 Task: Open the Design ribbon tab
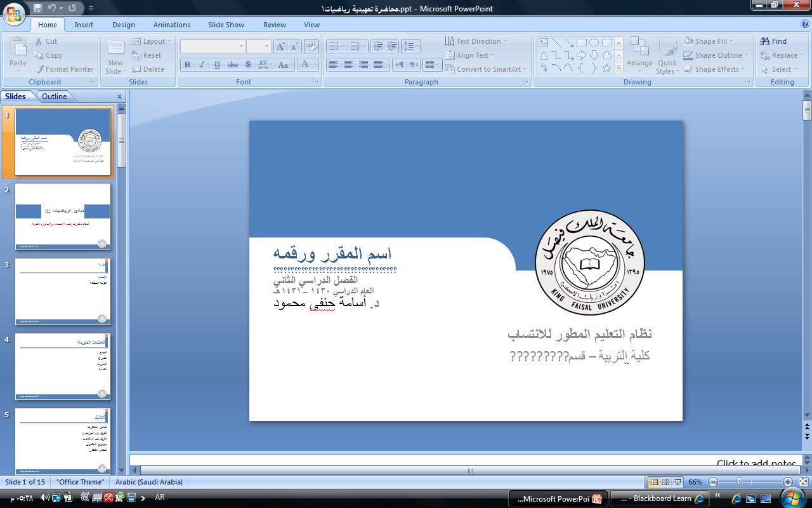[124, 25]
